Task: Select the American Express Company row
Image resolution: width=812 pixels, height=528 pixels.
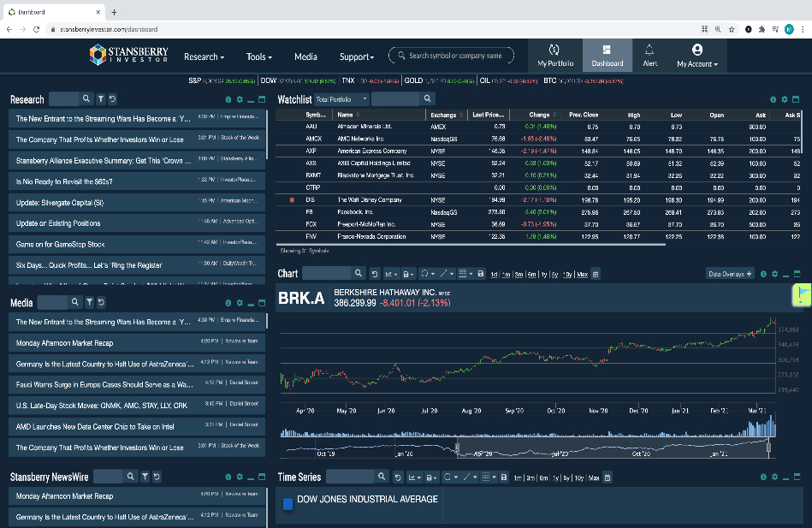Action: coord(538,151)
